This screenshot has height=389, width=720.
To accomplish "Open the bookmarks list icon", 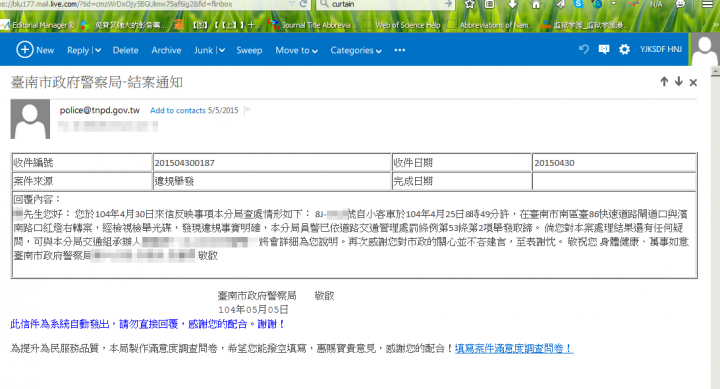I will point(489,4).
